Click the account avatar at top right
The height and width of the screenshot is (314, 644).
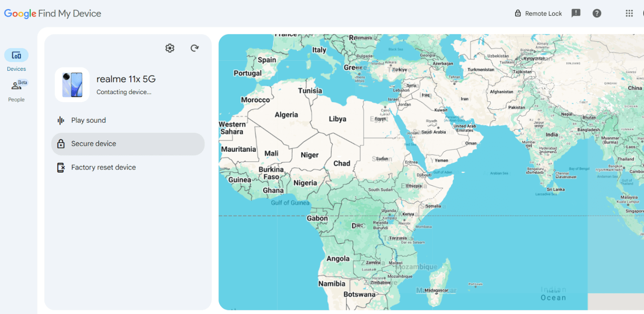click(x=643, y=13)
